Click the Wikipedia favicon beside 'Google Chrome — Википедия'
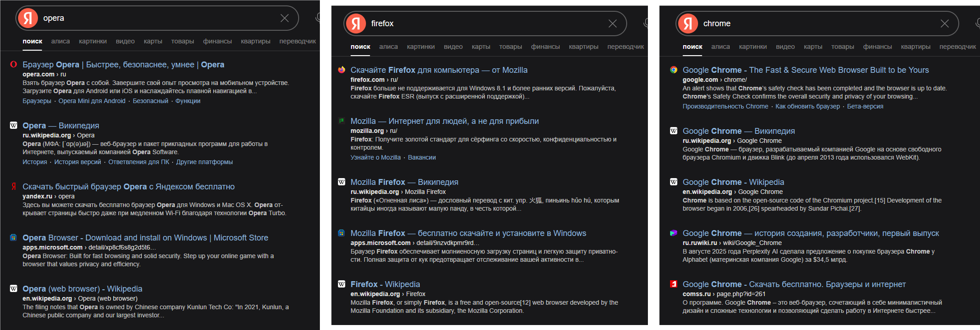 [x=674, y=131]
